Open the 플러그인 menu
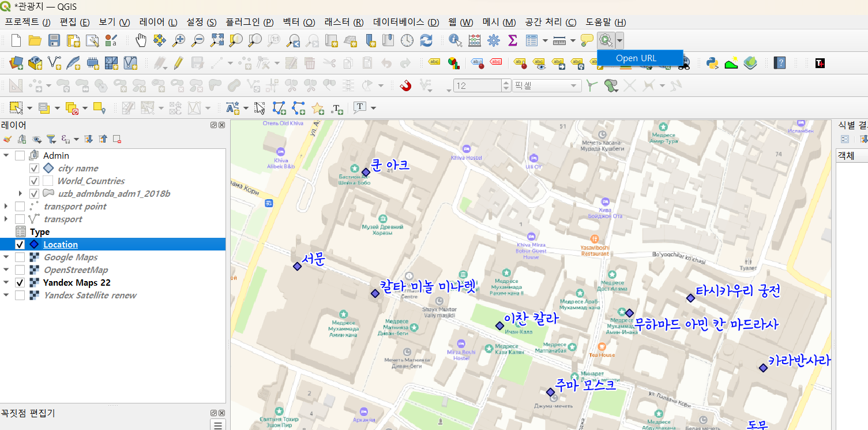 click(x=249, y=22)
